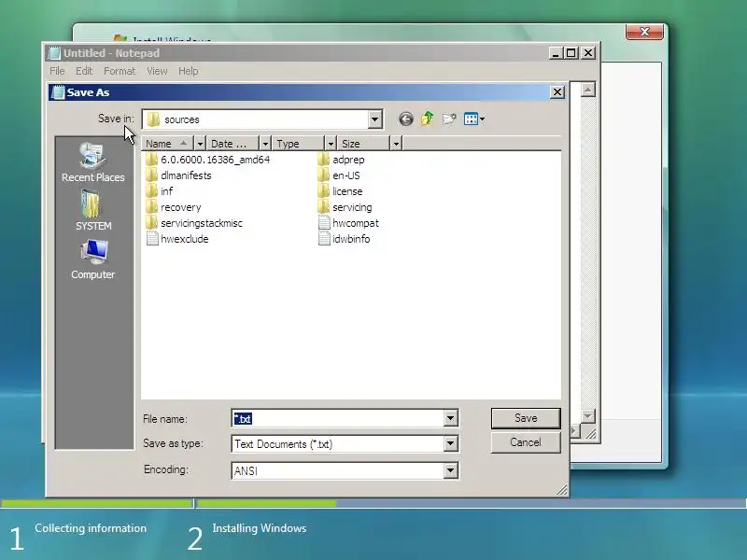The width and height of the screenshot is (747, 560).
Task: Open the Date column dropdown arrow
Action: click(265, 144)
